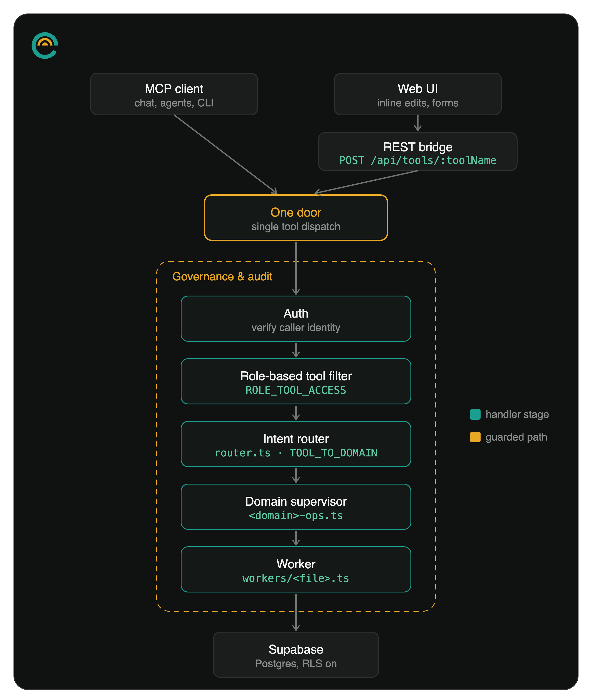Click the chat, agents, CLI subtitle
Viewport: 592px width, 700px height.
[174, 103]
